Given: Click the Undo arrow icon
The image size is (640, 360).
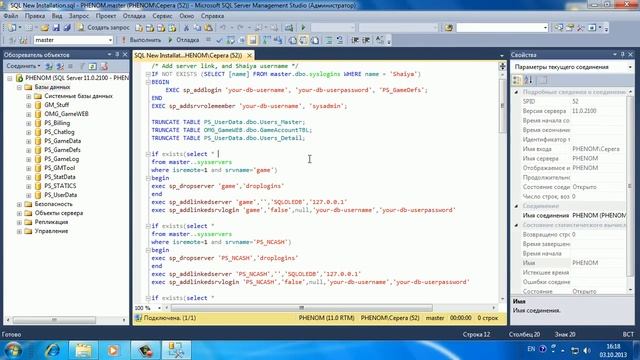Looking at the screenshot, I should coord(223,28).
